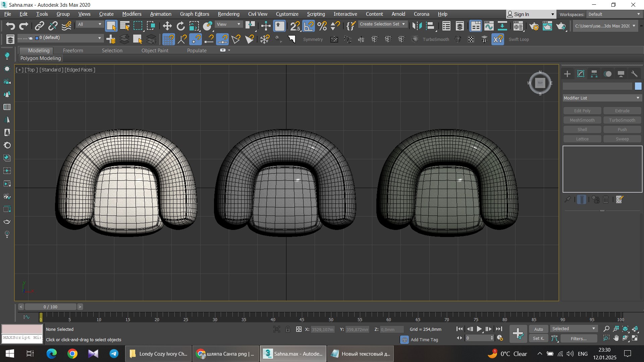Toggle Auto Key mode
Viewport: 644px width, 362px height.
pyautogui.click(x=539, y=329)
